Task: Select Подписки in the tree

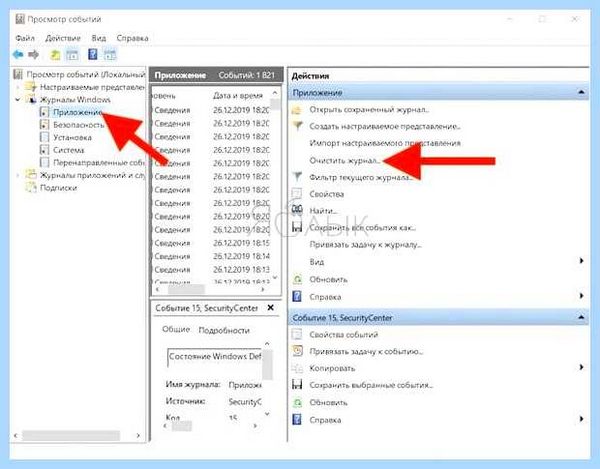Action: pyautogui.click(x=58, y=188)
